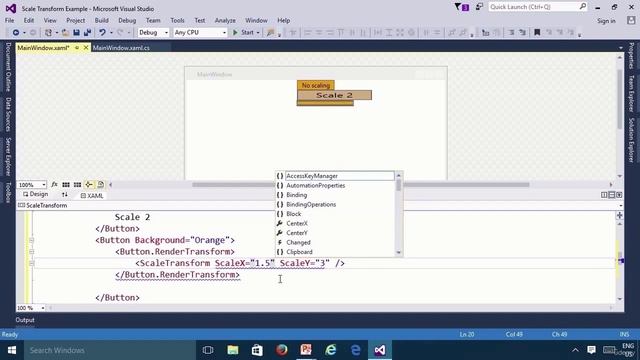Viewport: 640px width, 360px height.
Task: Open the Analyze menu
Action: (225, 20)
